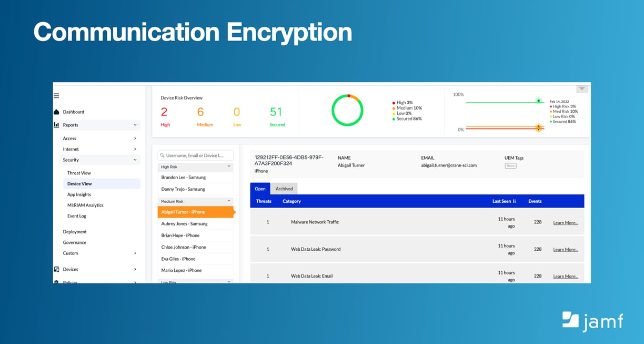Viewport: 644px width, 344px height.
Task: Click the Web Data Leak: Password row
Action: (417, 249)
